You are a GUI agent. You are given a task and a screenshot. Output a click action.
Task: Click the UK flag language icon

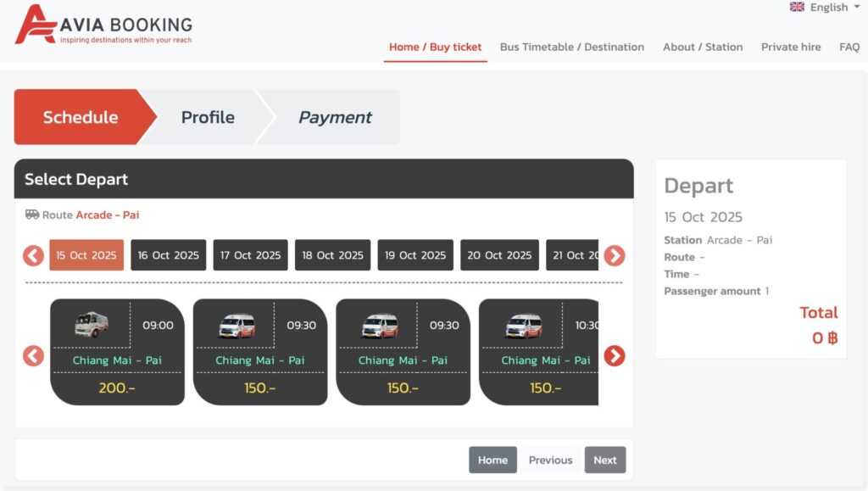point(797,7)
